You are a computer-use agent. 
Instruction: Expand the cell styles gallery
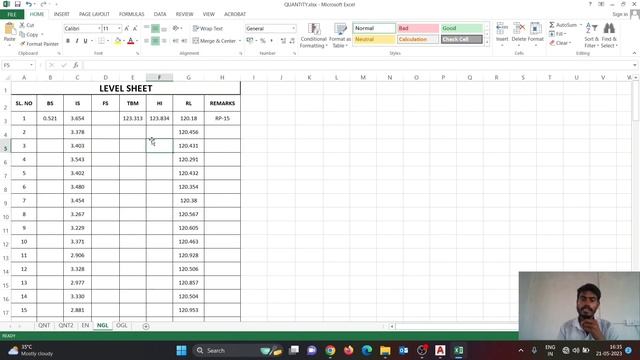pos(486,42)
